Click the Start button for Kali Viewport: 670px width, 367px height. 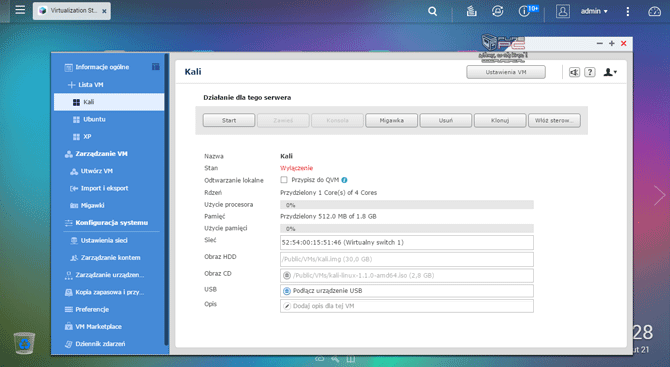coord(229,120)
